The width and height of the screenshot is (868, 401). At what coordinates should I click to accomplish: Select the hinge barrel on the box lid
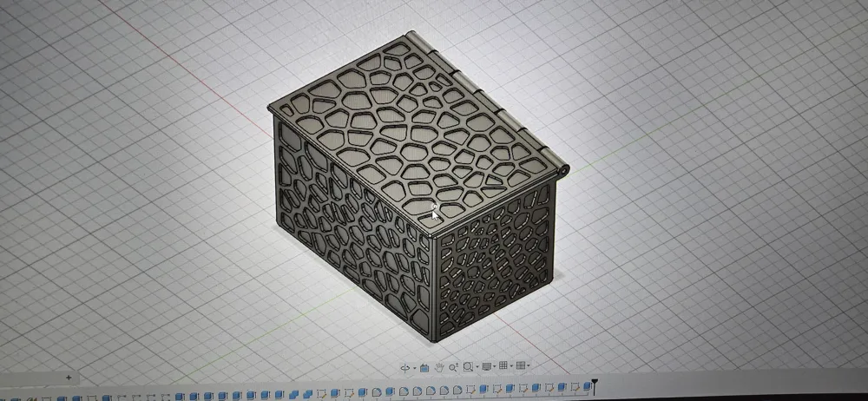pyautogui.click(x=486, y=101)
